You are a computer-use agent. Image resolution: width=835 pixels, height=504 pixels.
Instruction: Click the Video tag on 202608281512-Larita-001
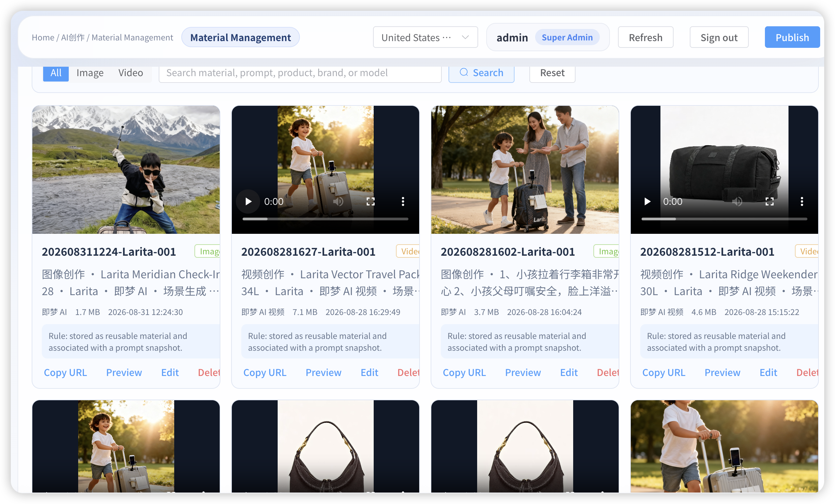click(x=807, y=251)
